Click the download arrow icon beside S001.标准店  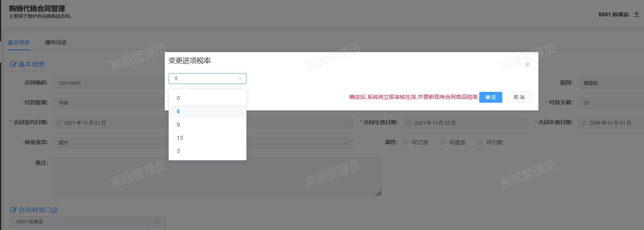[x=637, y=14]
